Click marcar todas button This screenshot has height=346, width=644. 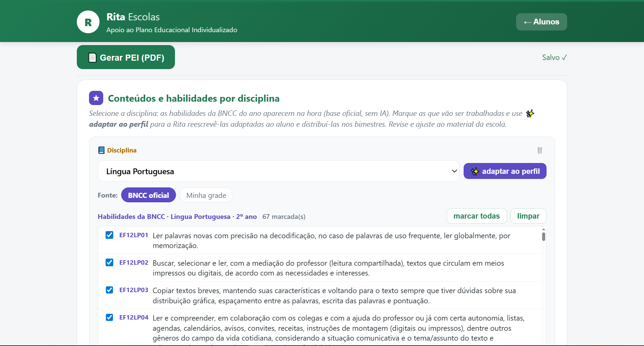coord(476,216)
